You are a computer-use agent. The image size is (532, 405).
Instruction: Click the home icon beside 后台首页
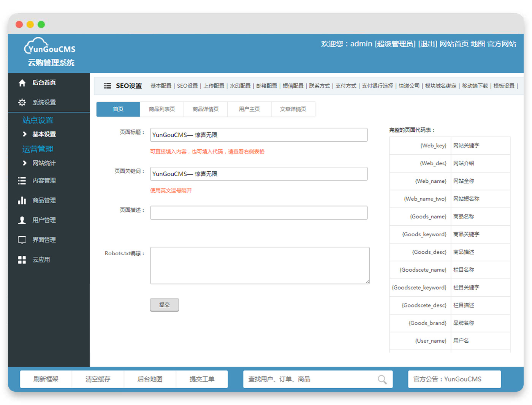22,83
